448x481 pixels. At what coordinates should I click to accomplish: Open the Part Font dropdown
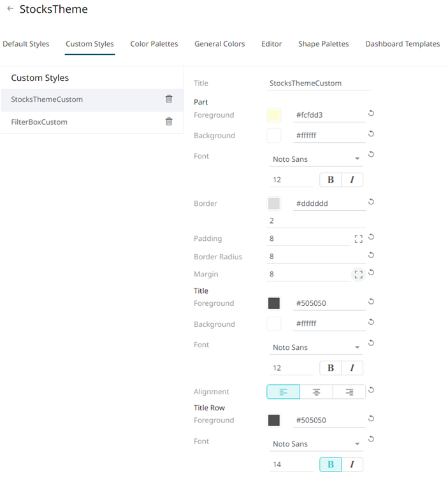316,159
